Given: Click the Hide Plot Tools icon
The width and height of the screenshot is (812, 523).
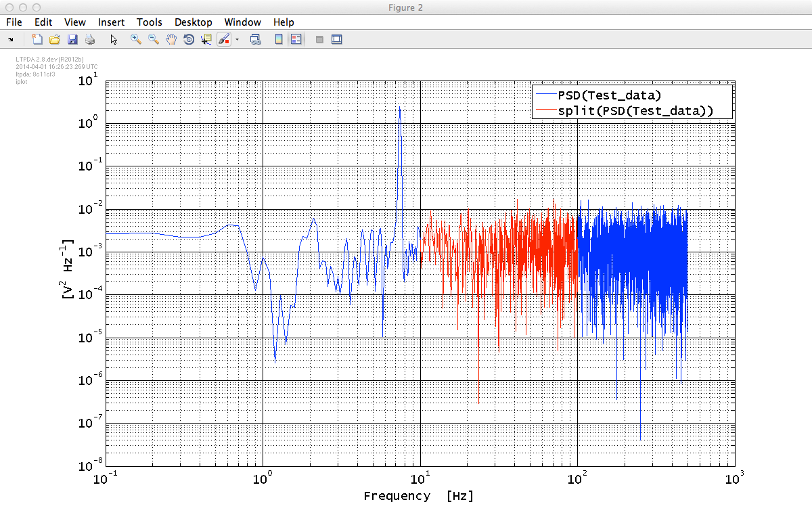Looking at the screenshot, I should coord(319,40).
